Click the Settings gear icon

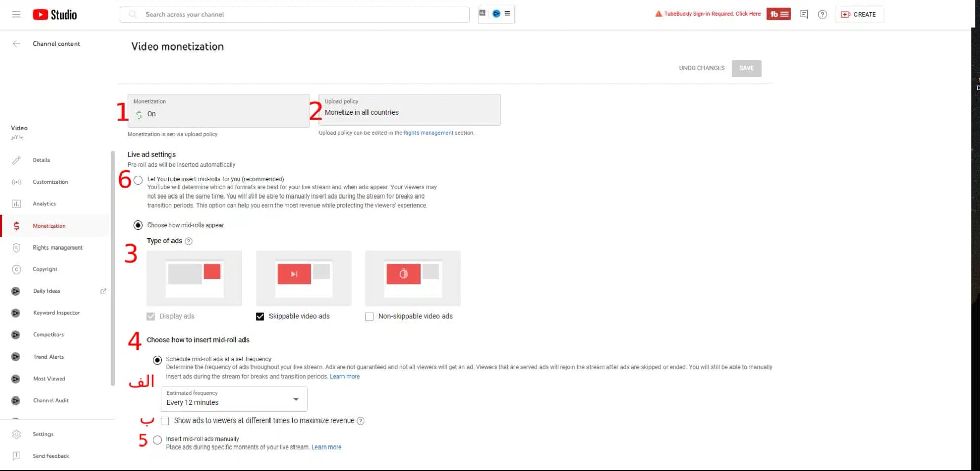pyautogui.click(x=16, y=434)
